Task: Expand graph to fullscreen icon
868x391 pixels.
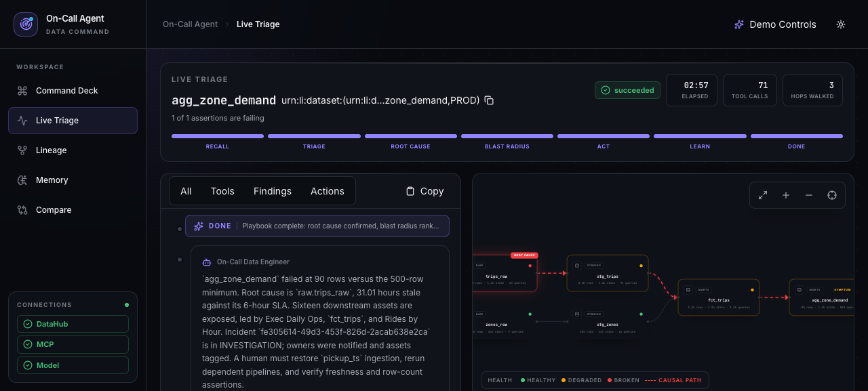Action: click(763, 195)
